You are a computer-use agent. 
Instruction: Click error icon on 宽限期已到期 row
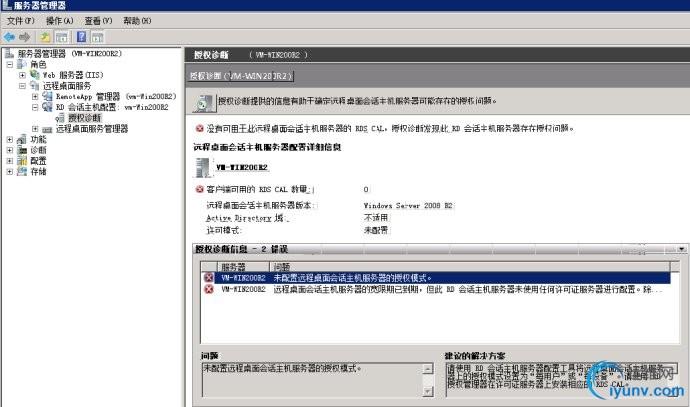pyautogui.click(x=209, y=289)
